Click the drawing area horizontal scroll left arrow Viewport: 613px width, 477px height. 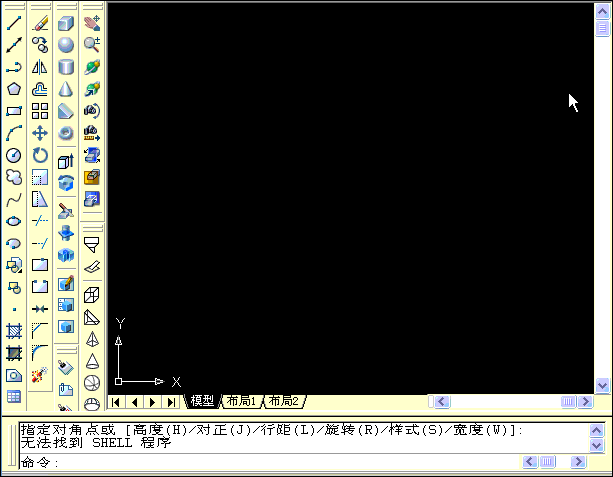442,402
